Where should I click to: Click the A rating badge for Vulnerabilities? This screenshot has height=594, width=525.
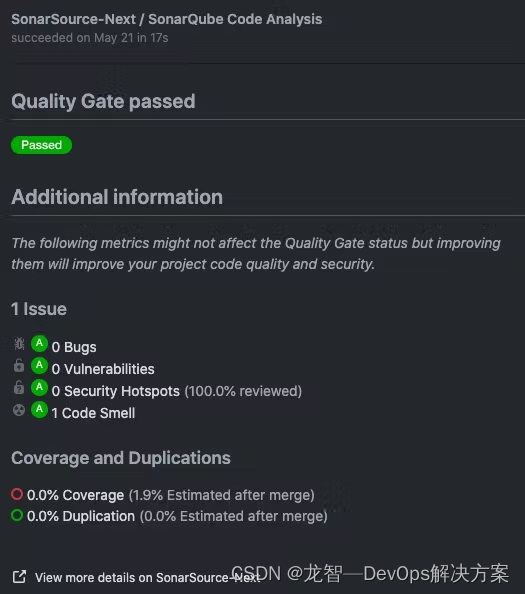tap(39, 366)
